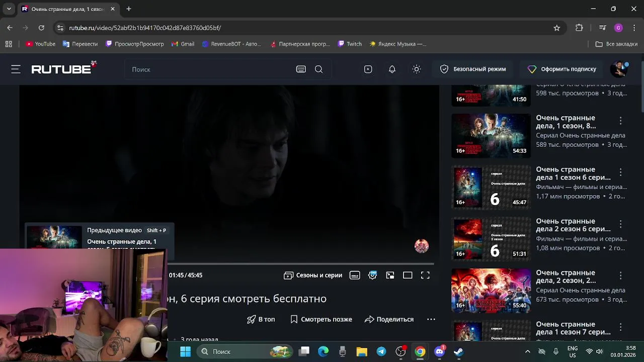Open the on-screen keyboard in search field
644x362 pixels.
point(301,69)
